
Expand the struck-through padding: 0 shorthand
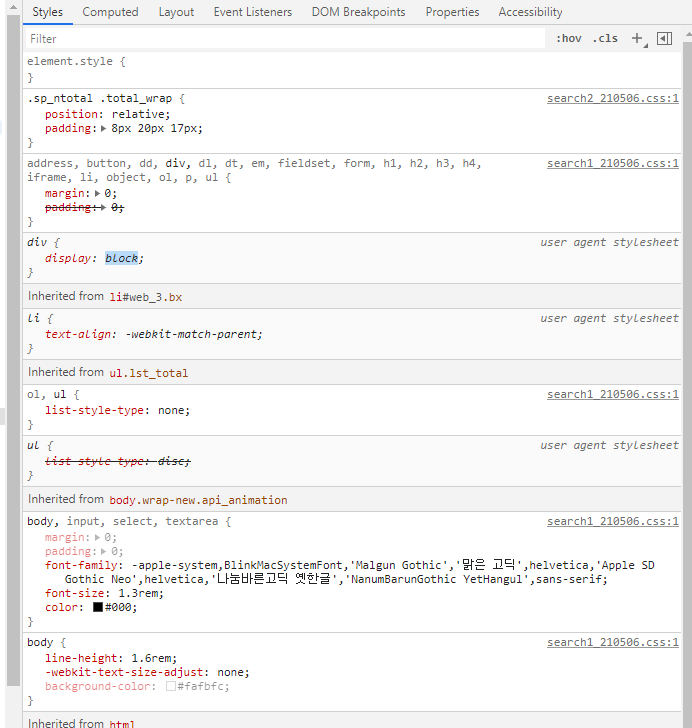[x=104, y=207]
